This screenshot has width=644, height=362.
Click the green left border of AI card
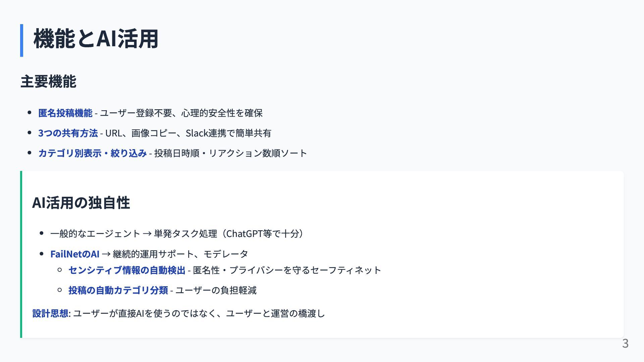21,254
